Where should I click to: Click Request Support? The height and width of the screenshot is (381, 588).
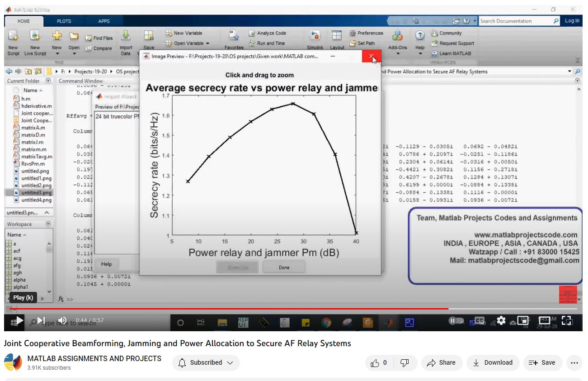pos(452,43)
